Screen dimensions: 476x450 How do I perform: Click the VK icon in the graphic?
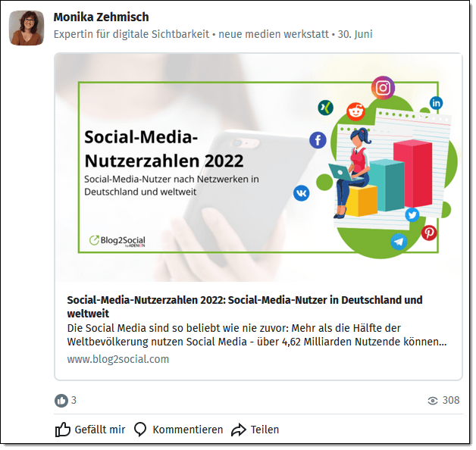[301, 193]
